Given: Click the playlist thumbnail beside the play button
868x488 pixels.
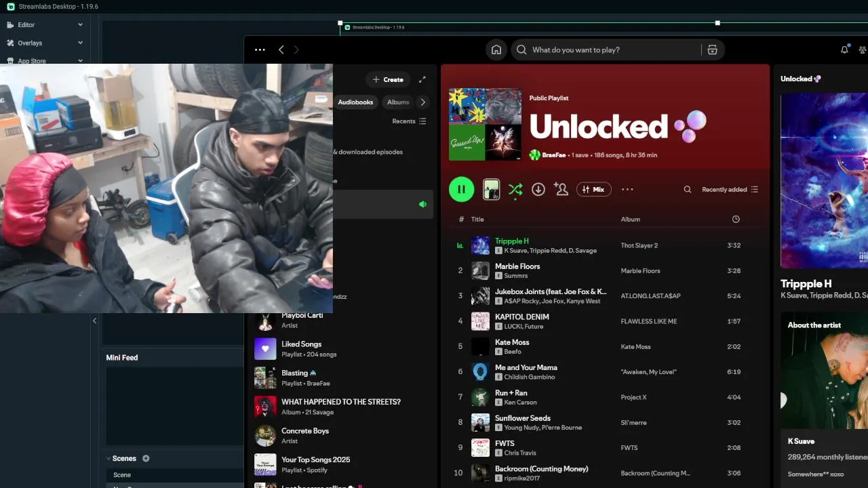Looking at the screenshot, I should [491, 190].
